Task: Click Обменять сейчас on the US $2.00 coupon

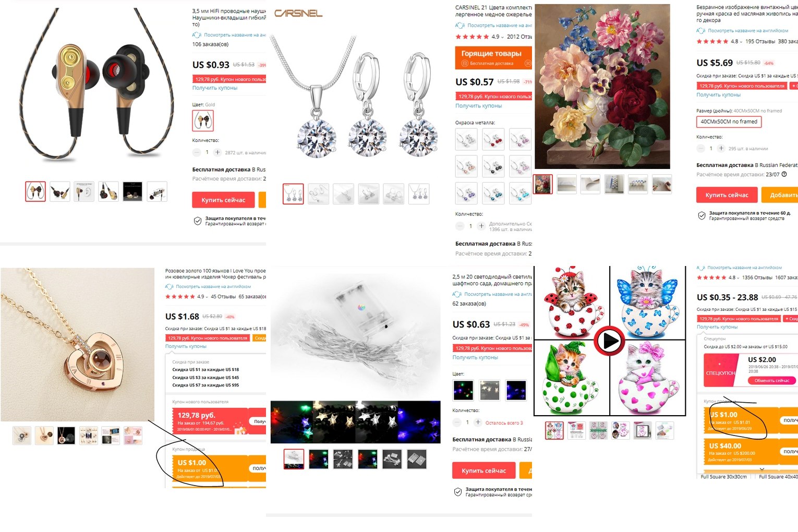Action: coord(771,380)
